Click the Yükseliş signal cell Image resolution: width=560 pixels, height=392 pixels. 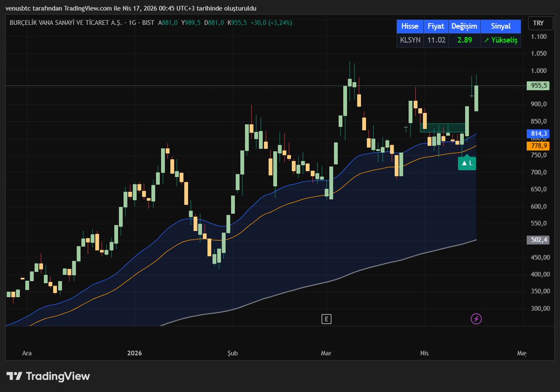[x=501, y=40]
